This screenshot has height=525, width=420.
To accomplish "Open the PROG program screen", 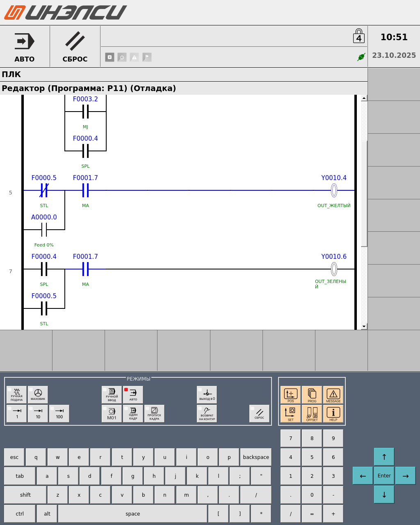I will (312, 395).
